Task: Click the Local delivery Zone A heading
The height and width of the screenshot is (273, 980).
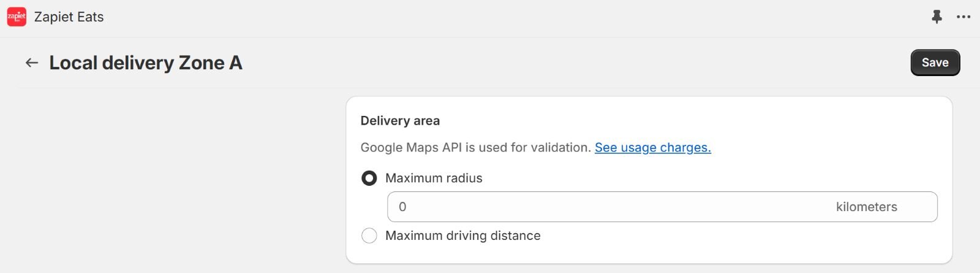Action: coord(146,63)
